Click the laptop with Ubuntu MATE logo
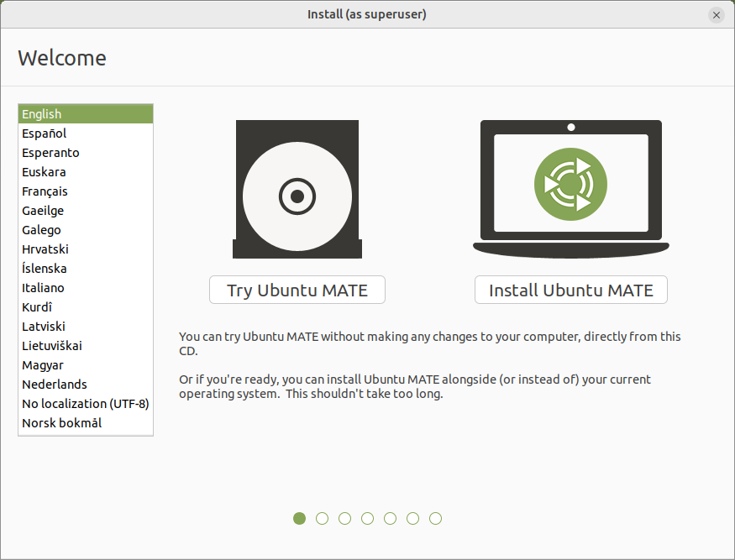 570,189
